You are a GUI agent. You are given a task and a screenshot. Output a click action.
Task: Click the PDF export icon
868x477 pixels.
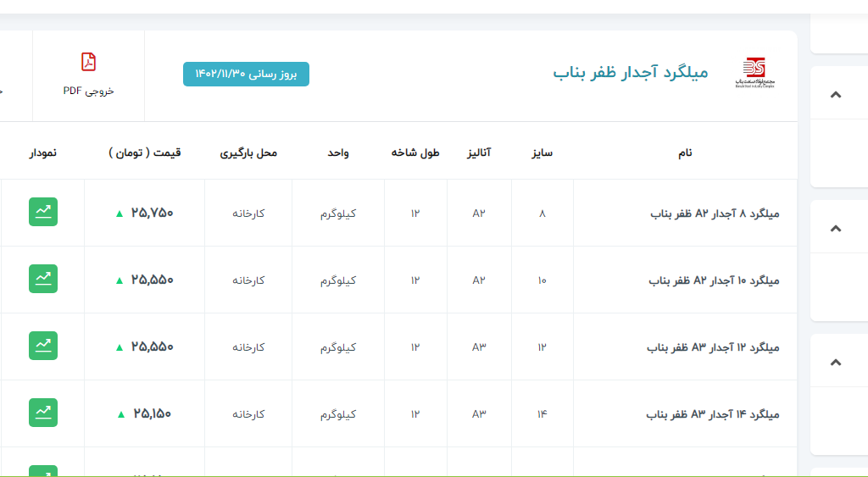(x=88, y=62)
